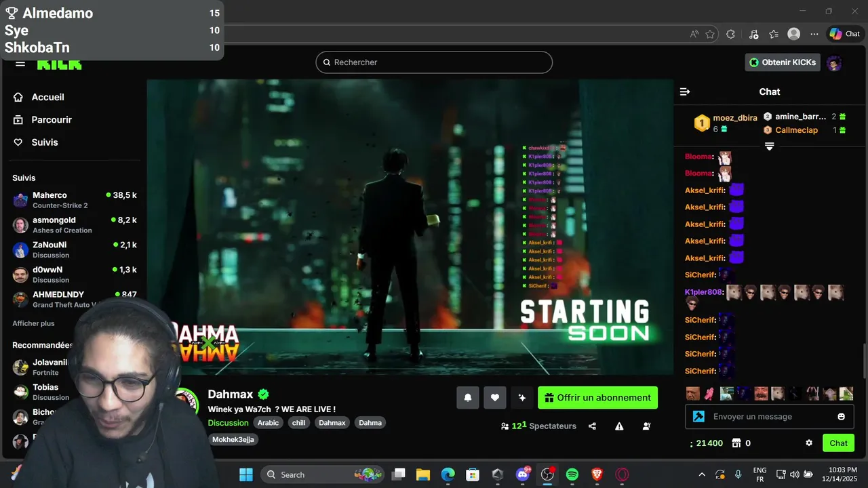This screenshot has width=868, height=488.
Task: Add page to favorites star icon
Action: click(710, 34)
